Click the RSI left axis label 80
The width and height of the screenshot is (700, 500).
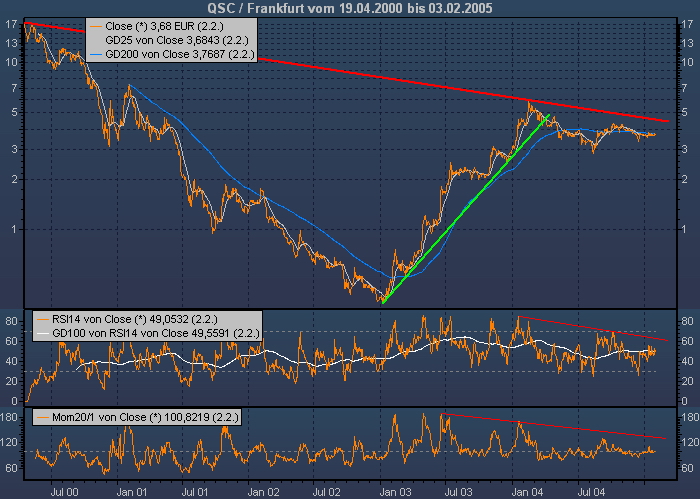coord(12,321)
